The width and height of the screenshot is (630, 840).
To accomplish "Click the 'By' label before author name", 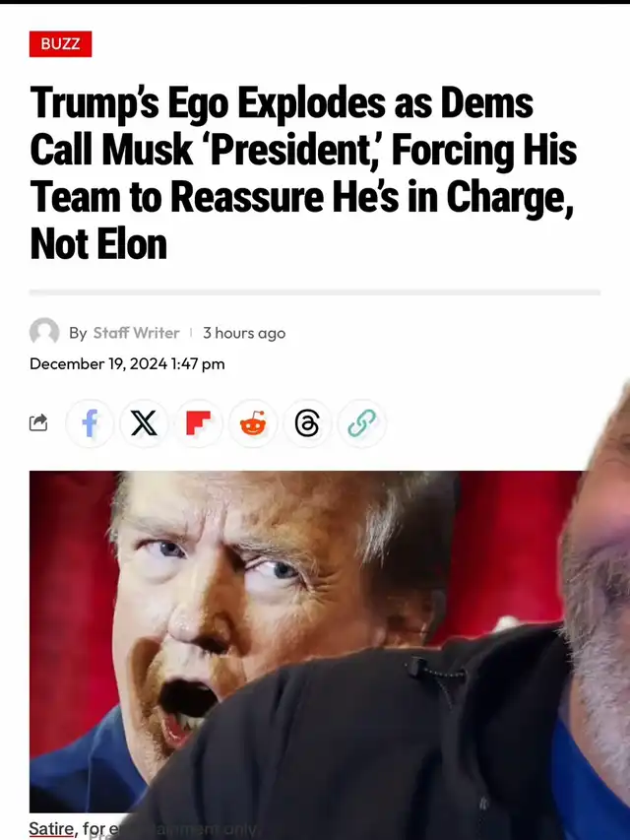I will coord(78,333).
